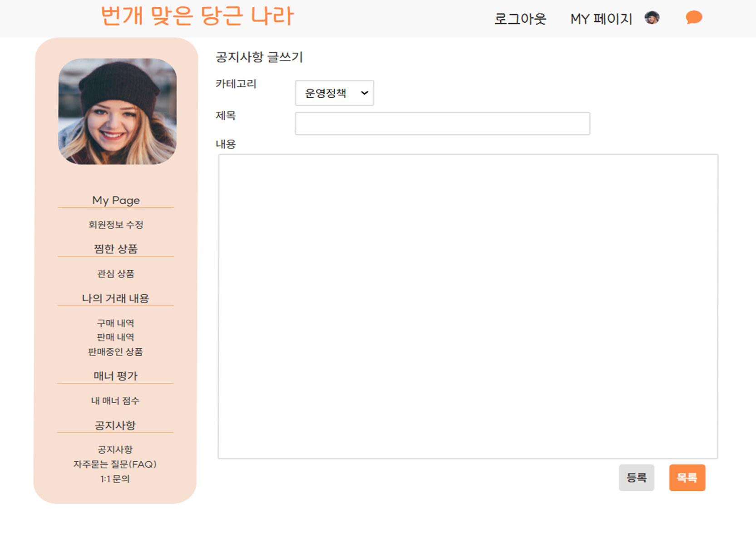Open 내 매너 점수 in sidebar
The width and height of the screenshot is (756, 533).
coord(115,401)
